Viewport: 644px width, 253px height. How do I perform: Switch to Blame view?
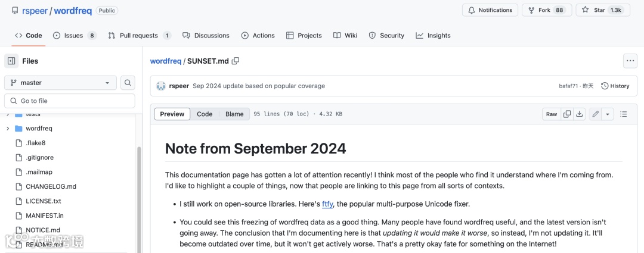pos(234,114)
